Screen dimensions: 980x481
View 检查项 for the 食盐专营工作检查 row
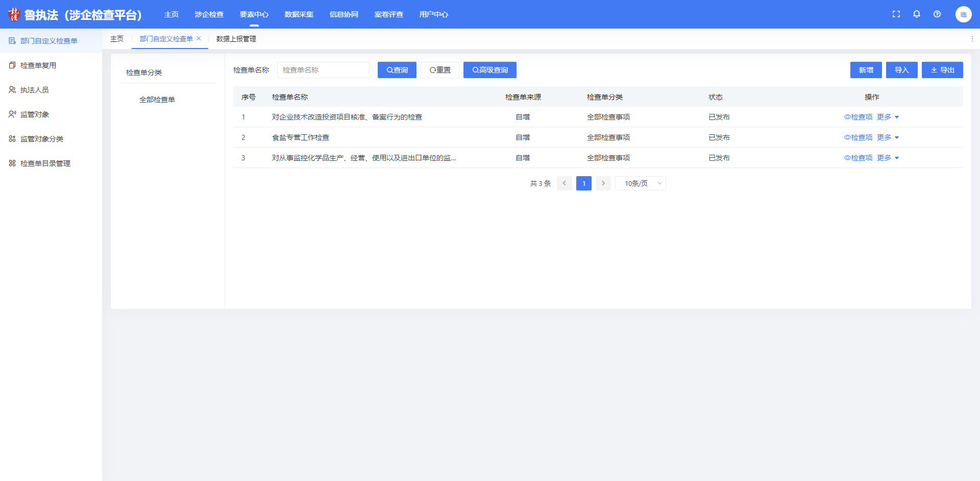pyautogui.click(x=859, y=137)
